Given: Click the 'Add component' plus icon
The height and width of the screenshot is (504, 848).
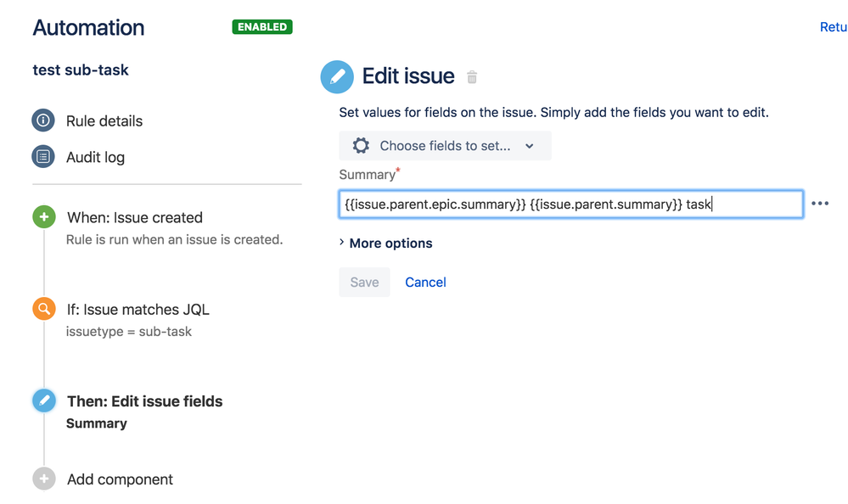Looking at the screenshot, I should (x=43, y=479).
